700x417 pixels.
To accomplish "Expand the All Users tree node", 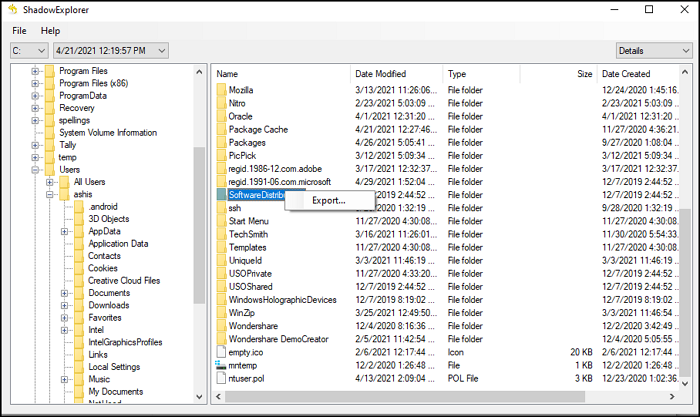I will (x=50, y=182).
